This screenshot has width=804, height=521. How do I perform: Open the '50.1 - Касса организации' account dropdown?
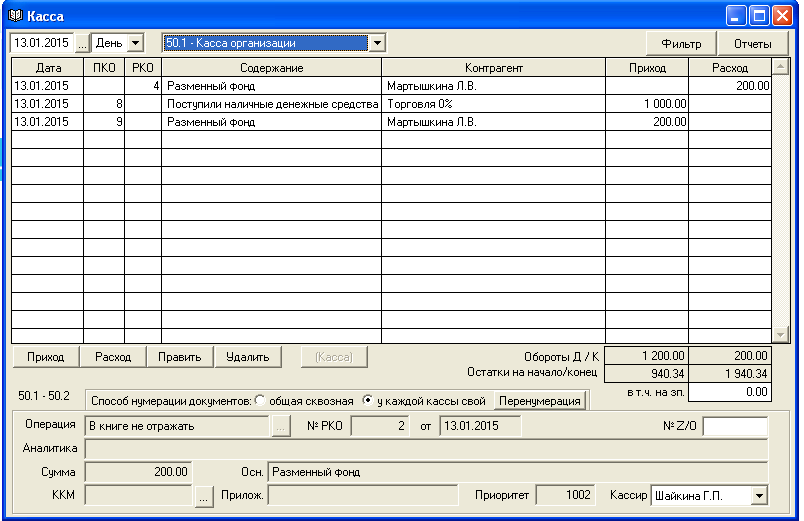(x=376, y=44)
